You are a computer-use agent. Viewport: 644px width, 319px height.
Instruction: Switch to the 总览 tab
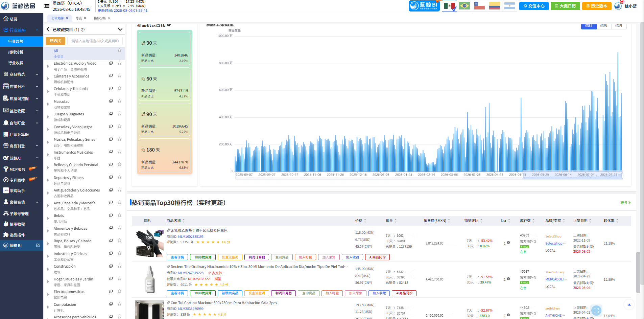(x=79, y=18)
